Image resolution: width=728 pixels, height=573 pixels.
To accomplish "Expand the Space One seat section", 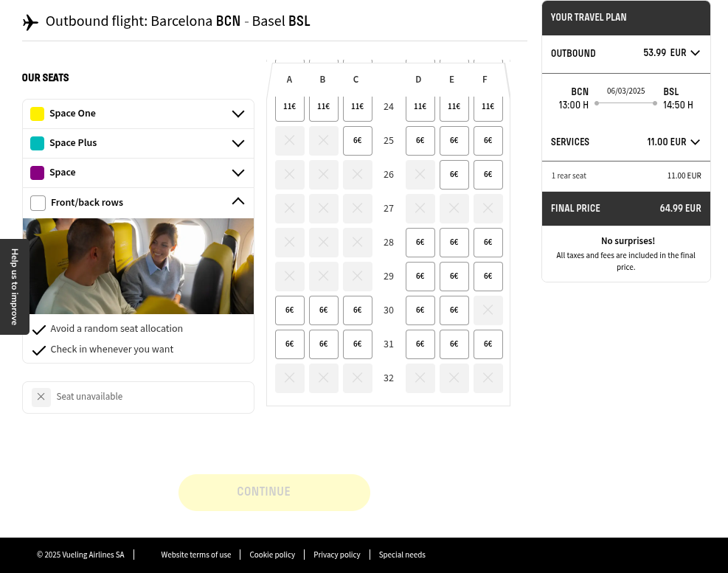I will pyautogui.click(x=139, y=114).
